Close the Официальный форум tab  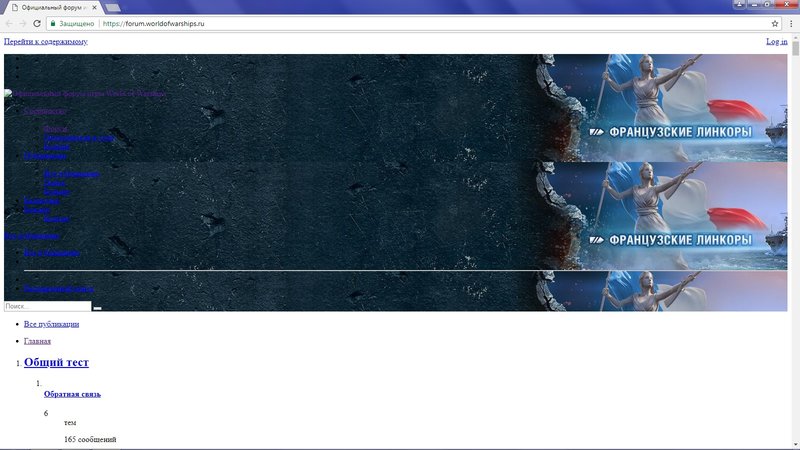click(94, 8)
